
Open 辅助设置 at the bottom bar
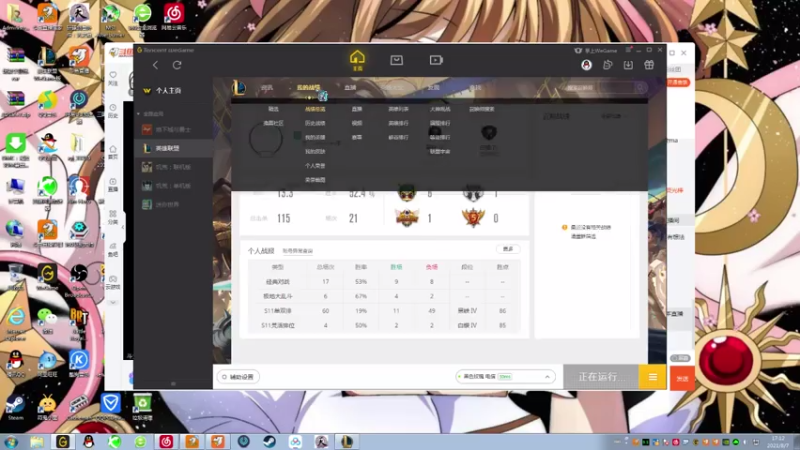pos(238,377)
